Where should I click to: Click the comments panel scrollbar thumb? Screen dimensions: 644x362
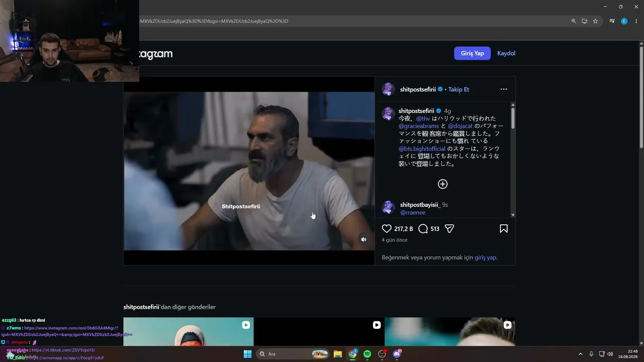click(513, 117)
